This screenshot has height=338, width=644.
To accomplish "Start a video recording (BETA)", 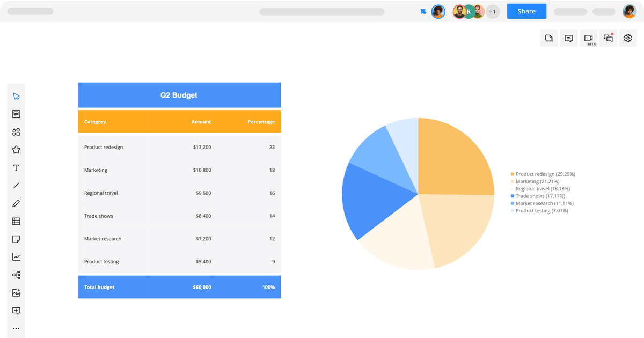I will (x=588, y=38).
